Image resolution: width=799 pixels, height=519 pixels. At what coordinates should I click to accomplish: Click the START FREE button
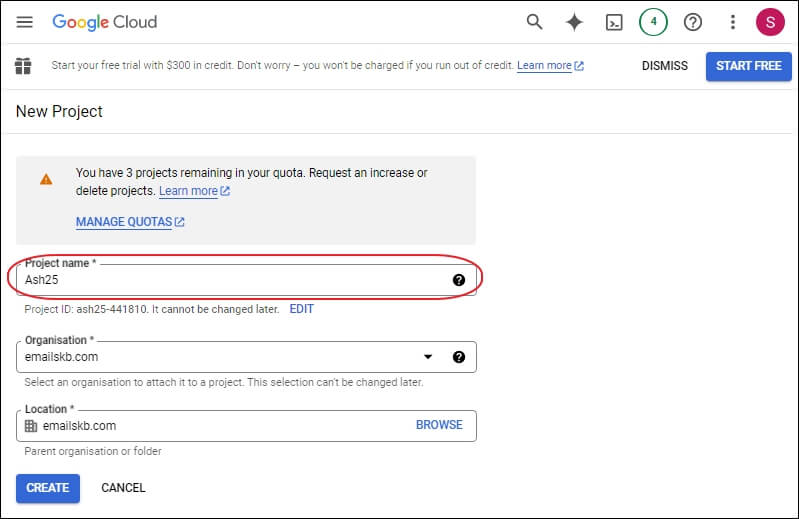(x=749, y=66)
